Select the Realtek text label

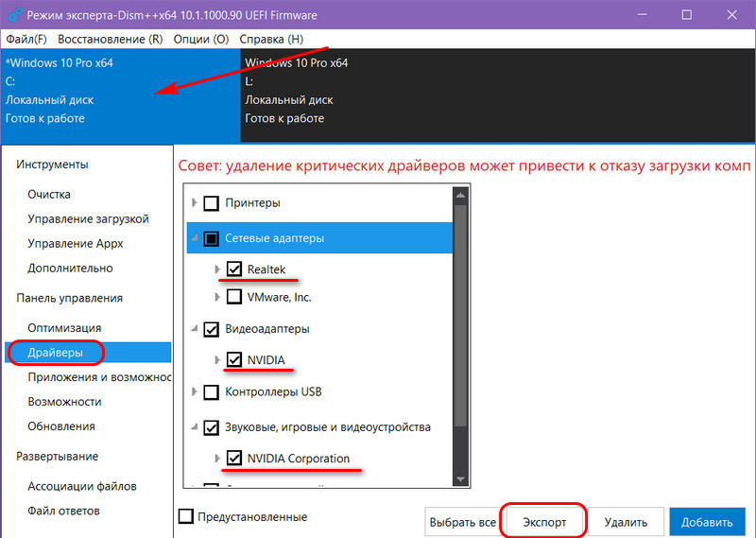(x=266, y=269)
